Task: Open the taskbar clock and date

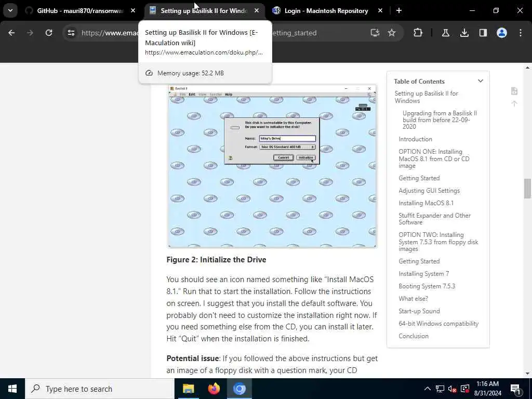Action: [x=487, y=389]
